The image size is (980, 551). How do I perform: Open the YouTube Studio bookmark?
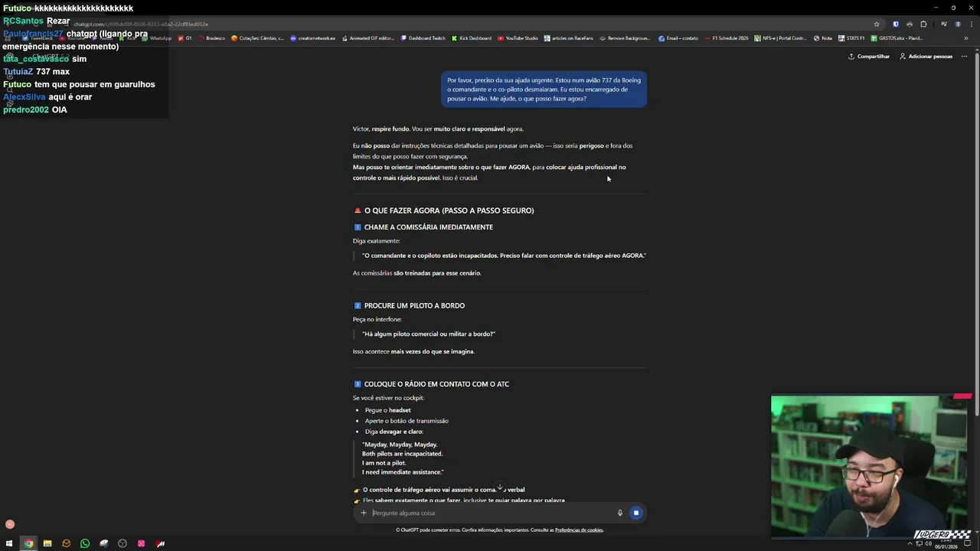tap(518, 38)
